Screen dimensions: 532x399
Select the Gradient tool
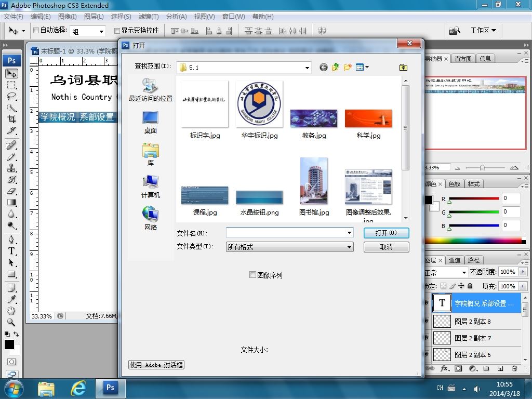coord(11,203)
